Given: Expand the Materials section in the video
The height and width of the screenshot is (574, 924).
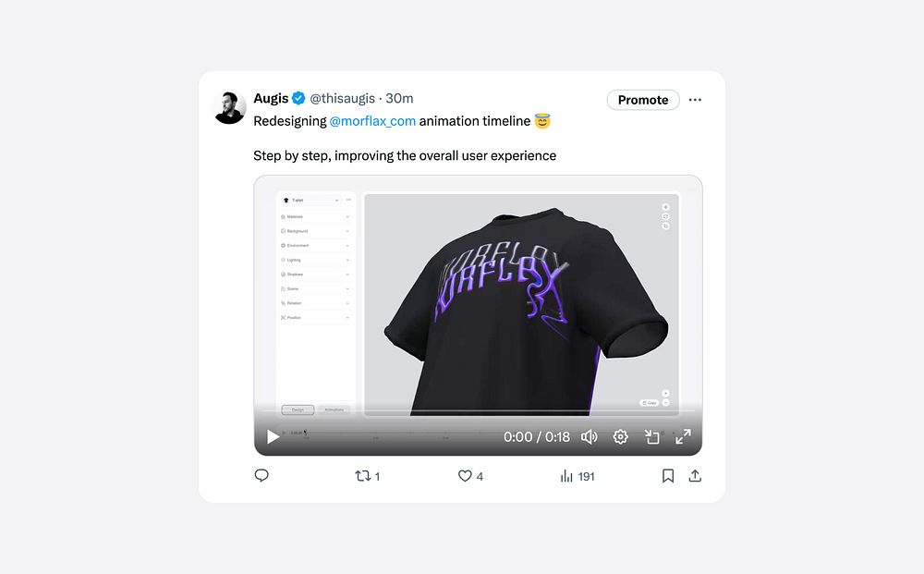Looking at the screenshot, I should pyautogui.click(x=315, y=217).
